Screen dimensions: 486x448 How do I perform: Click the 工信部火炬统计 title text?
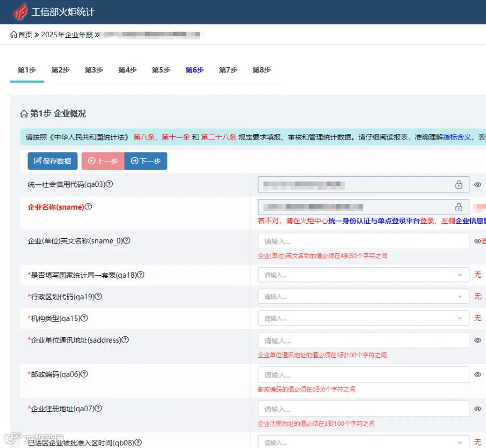pyautogui.click(x=63, y=12)
